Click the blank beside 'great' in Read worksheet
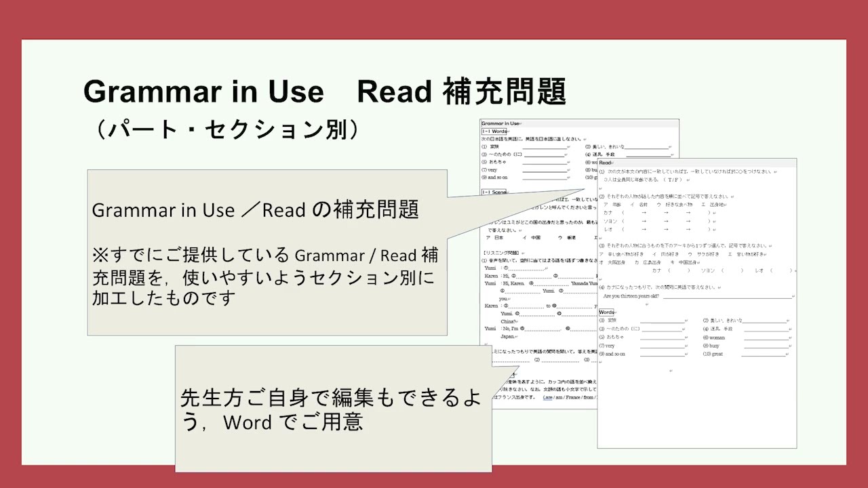Viewport: 868px width, 488px height. pyautogui.click(x=764, y=354)
